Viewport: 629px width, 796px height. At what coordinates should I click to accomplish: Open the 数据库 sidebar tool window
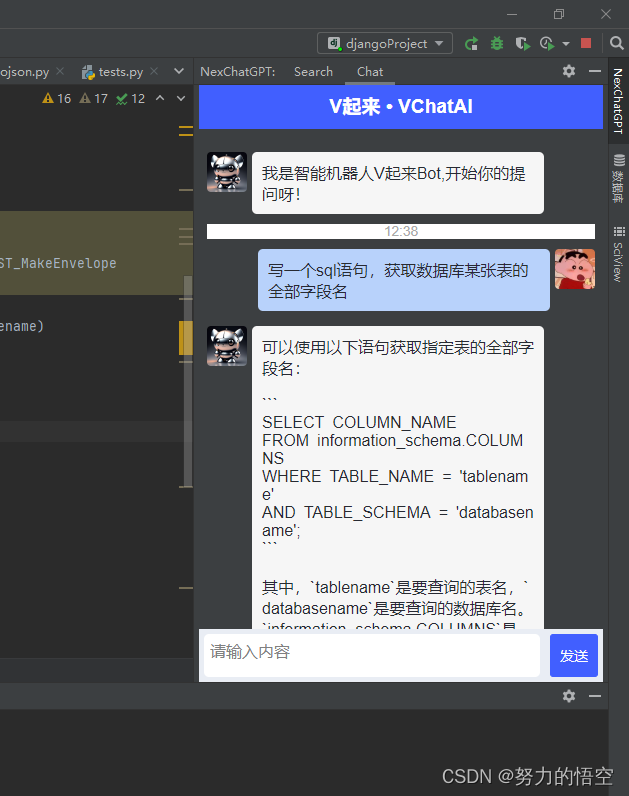pyautogui.click(x=618, y=179)
